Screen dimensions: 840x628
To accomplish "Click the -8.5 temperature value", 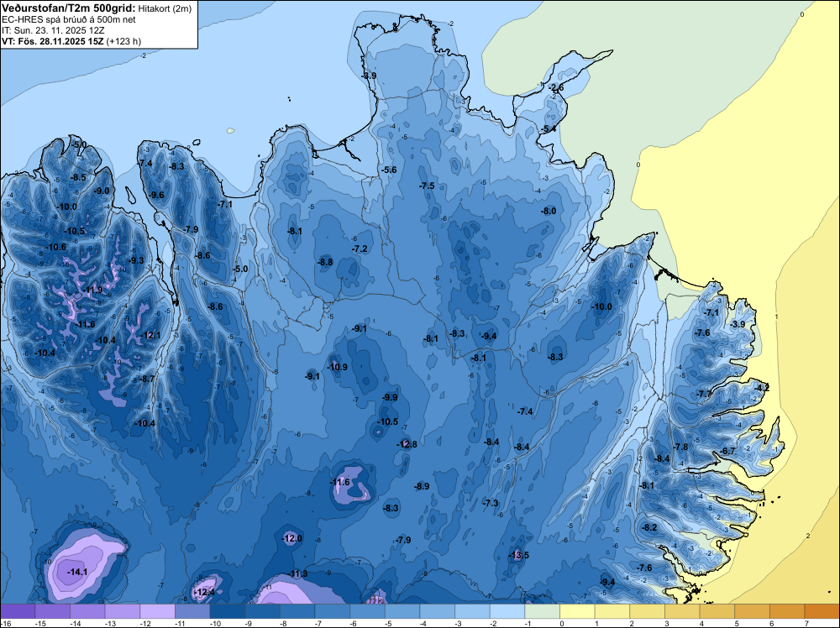I will (x=78, y=177).
